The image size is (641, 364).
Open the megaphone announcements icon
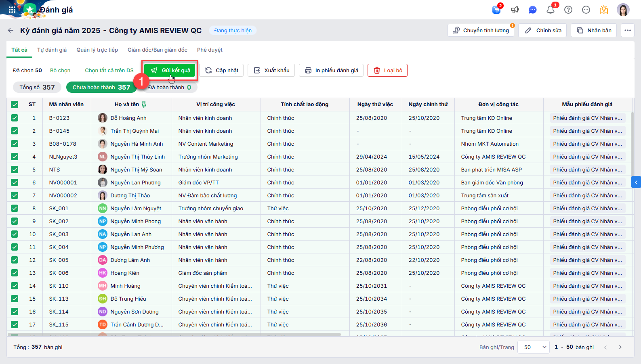[515, 10]
